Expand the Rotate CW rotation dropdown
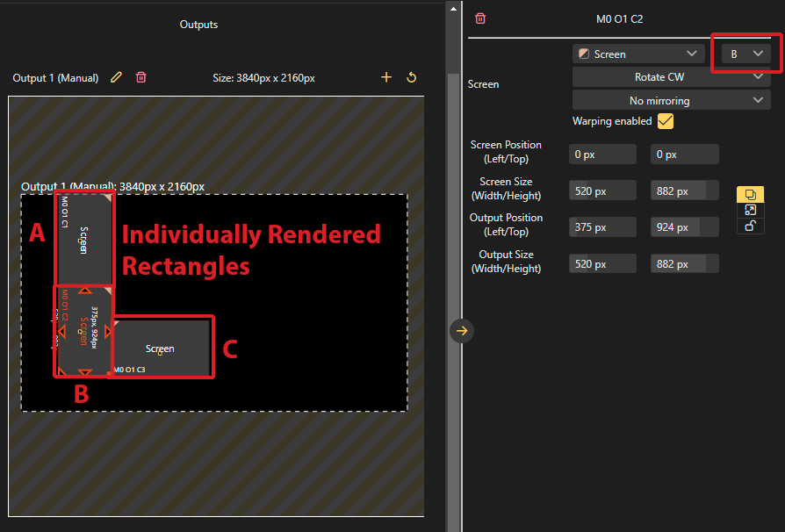The height and width of the screenshot is (532, 785). pos(671,77)
